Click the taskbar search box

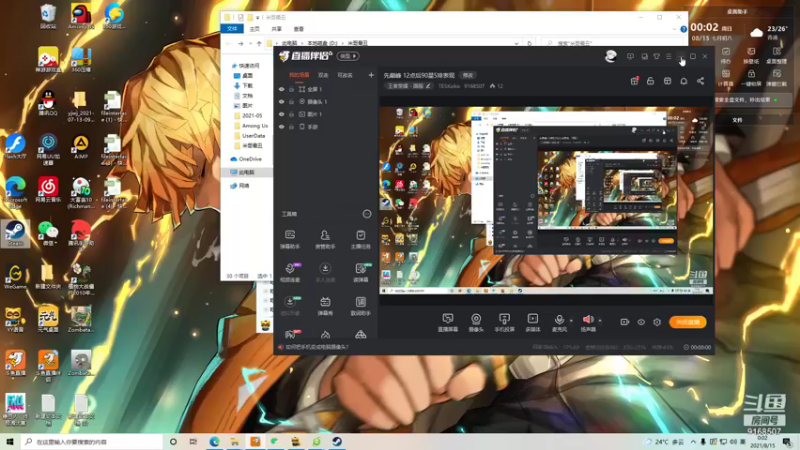click(92, 442)
